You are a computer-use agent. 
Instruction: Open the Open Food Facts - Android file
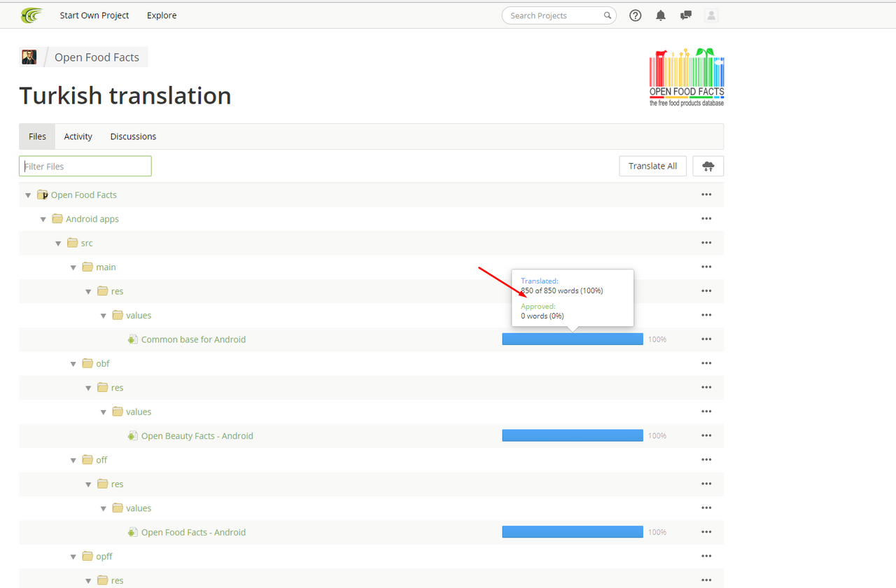(193, 532)
